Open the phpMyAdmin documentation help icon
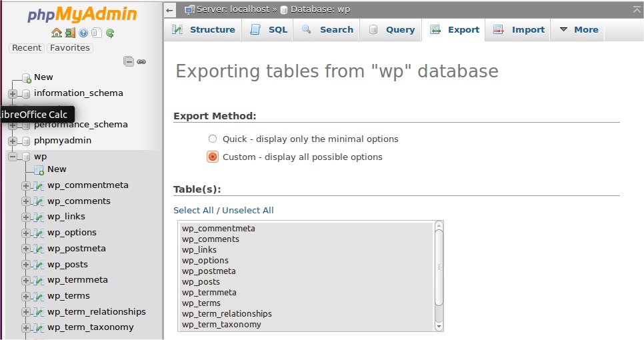This screenshot has height=340, width=644. (x=83, y=33)
